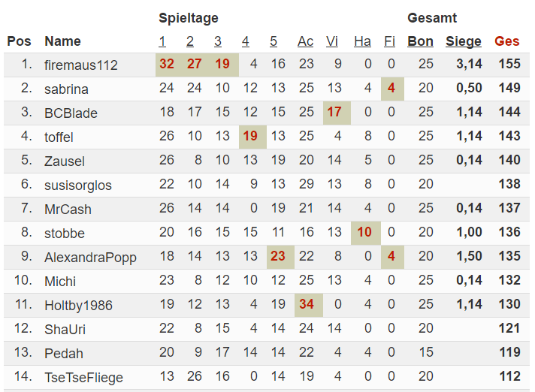The height and width of the screenshot is (392, 535).
Task: Select player firemaus112 in first row
Action: [81, 65]
